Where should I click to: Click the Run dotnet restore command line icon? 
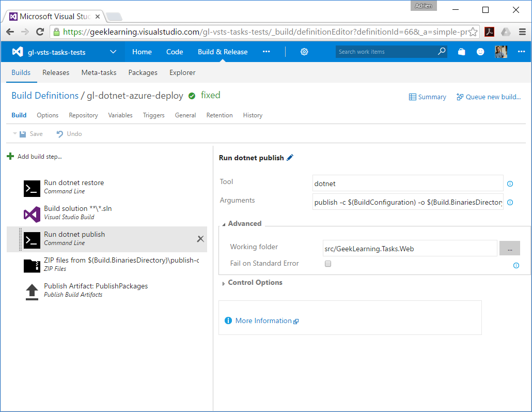pyautogui.click(x=32, y=189)
